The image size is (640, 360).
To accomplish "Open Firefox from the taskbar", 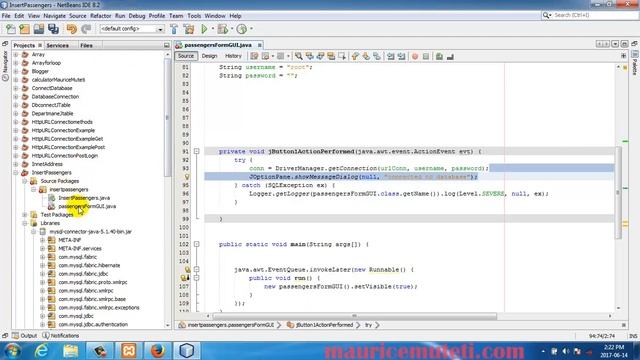I will tap(158, 351).
